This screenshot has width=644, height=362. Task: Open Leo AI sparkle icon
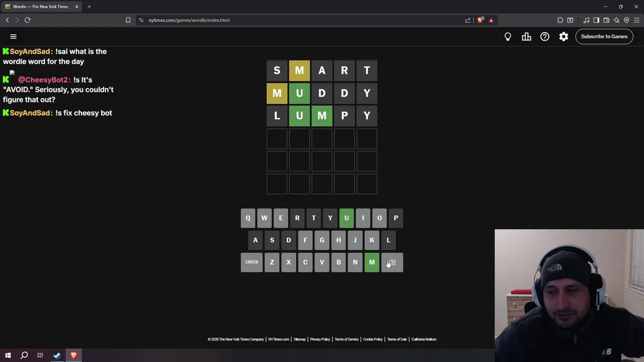(616, 20)
